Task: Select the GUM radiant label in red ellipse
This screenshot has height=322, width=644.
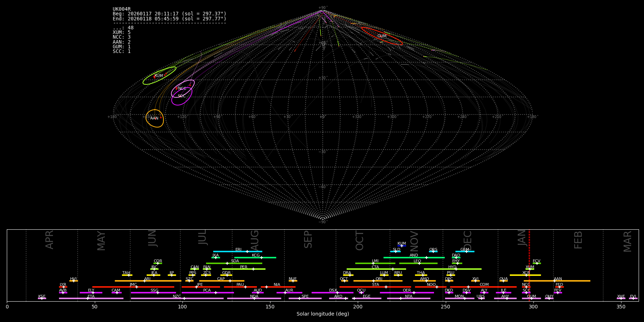Action: [382, 36]
